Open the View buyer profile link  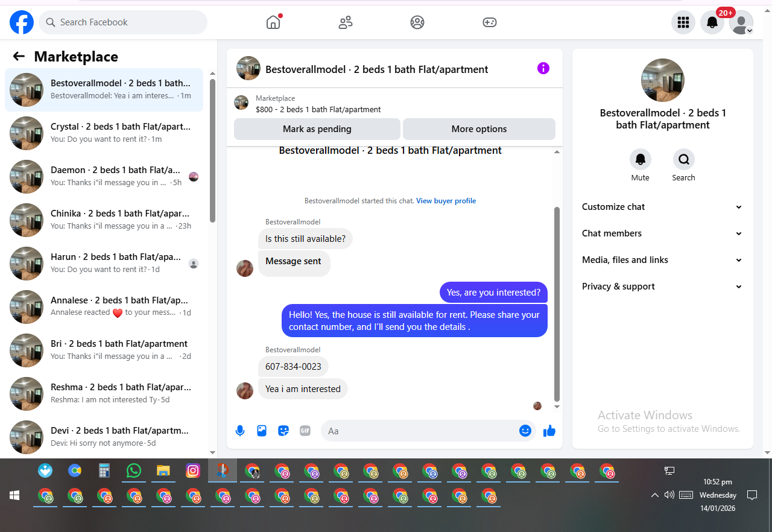pyautogui.click(x=446, y=201)
